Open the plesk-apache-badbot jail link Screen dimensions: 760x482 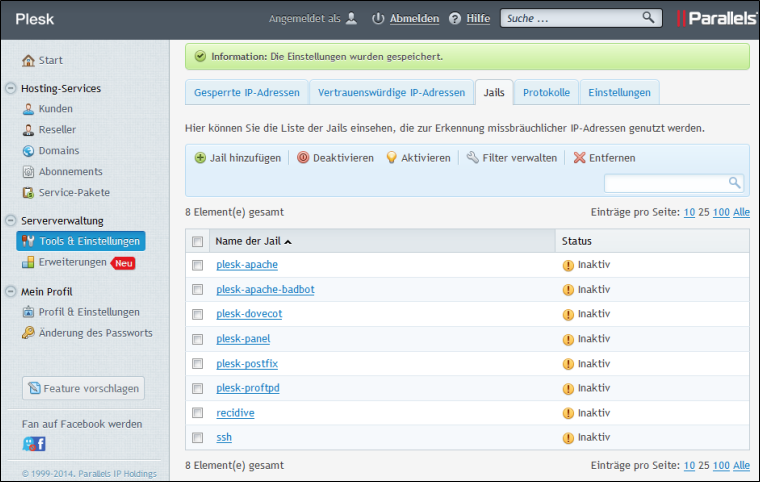pyautogui.click(x=265, y=289)
